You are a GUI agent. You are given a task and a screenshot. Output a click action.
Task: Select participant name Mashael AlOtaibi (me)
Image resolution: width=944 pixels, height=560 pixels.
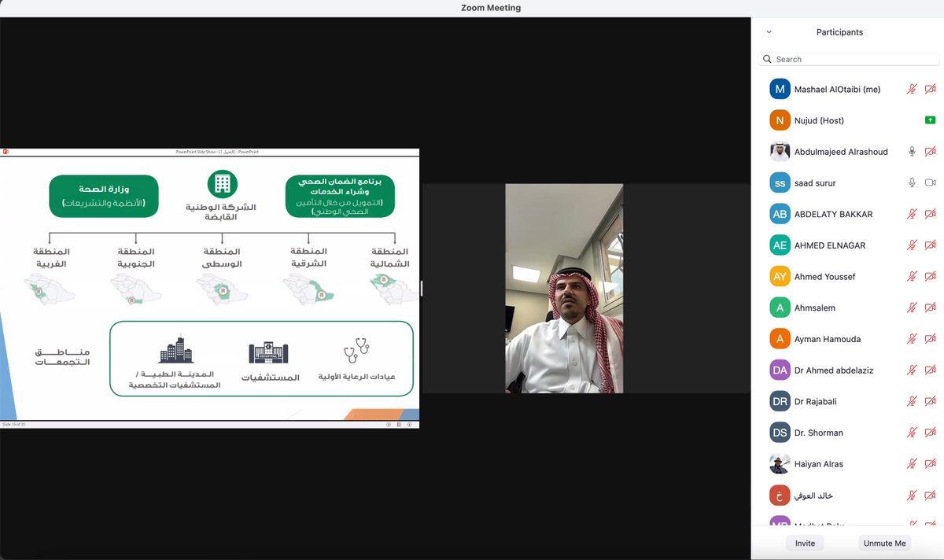click(837, 90)
